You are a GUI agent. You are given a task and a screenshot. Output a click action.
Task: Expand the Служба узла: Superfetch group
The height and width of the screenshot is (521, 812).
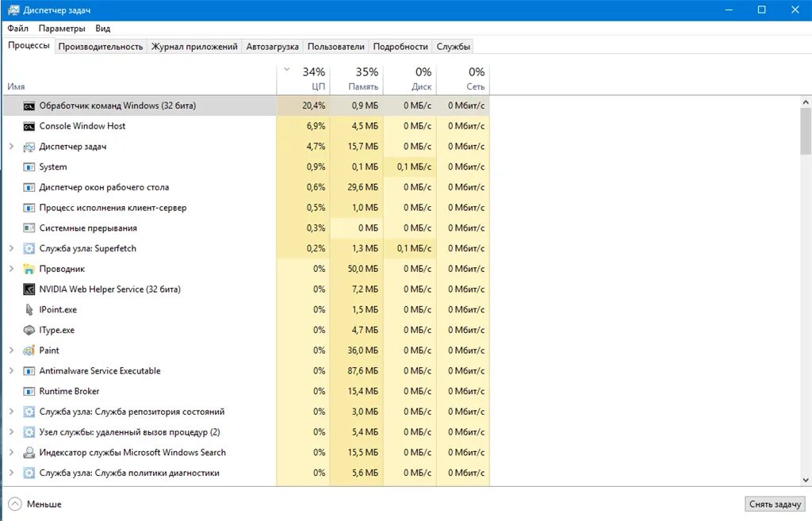point(11,248)
